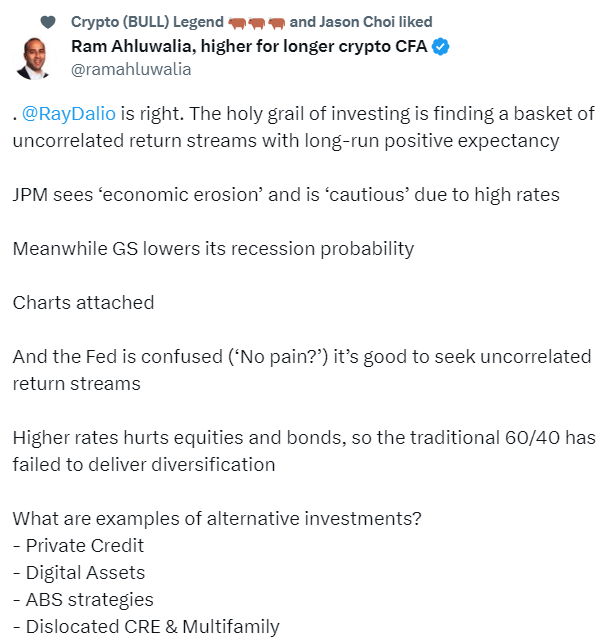This screenshot has height=640, width=610.
Task: Click the line about JPM economic erosion
Action: point(286,195)
